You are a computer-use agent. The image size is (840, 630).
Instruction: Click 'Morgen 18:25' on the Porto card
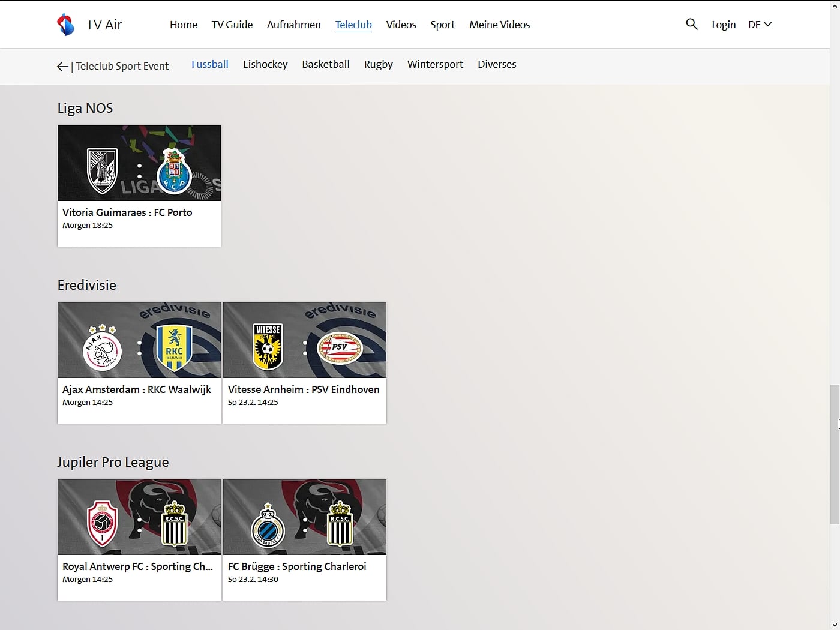[88, 226]
